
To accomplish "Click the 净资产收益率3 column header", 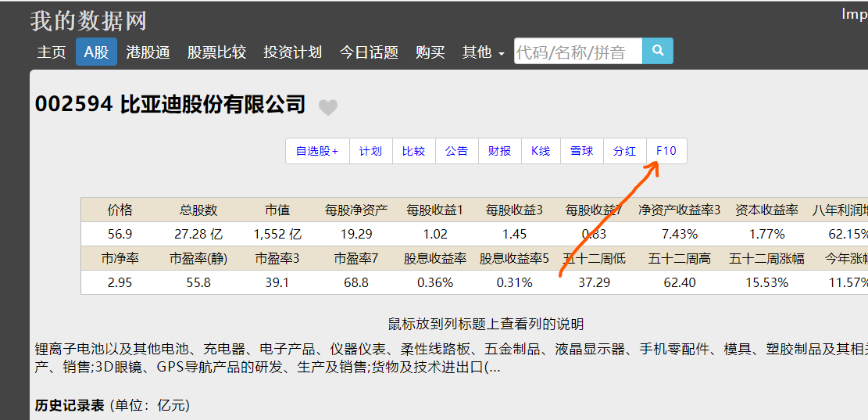I will click(x=679, y=210).
